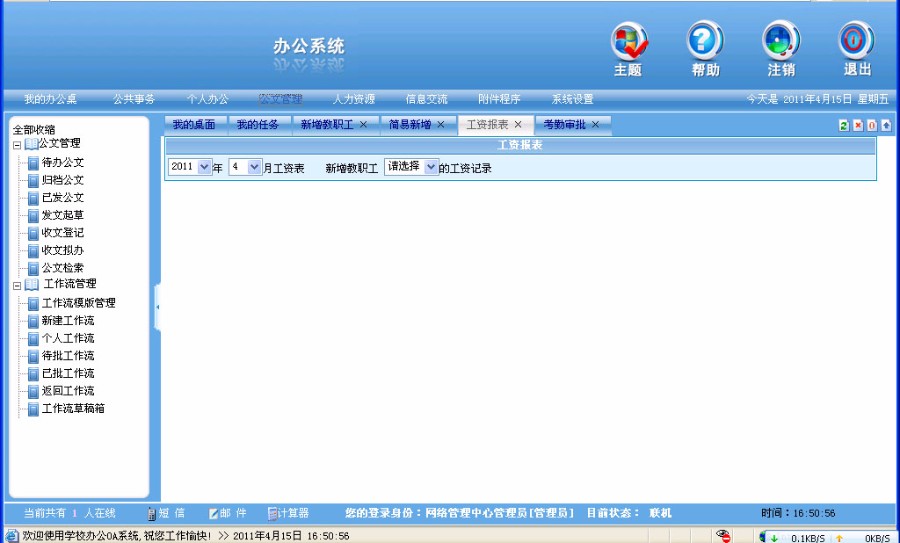The width and height of the screenshot is (900, 543).
Task: Click the icon beside 公文检索
Action: [33, 269]
